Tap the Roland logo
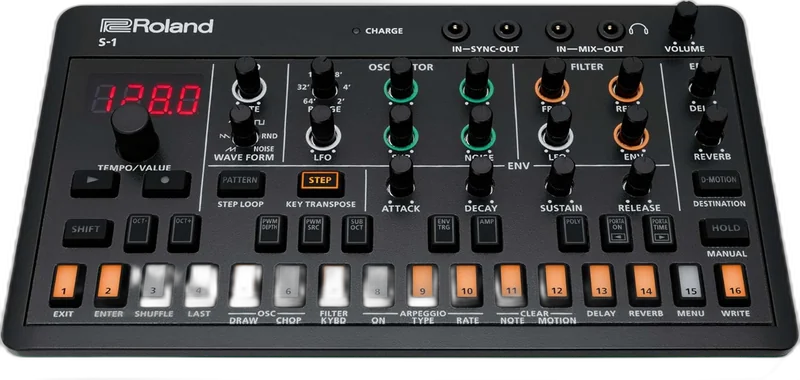Viewport: 800px width, 380px height. point(157,26)
